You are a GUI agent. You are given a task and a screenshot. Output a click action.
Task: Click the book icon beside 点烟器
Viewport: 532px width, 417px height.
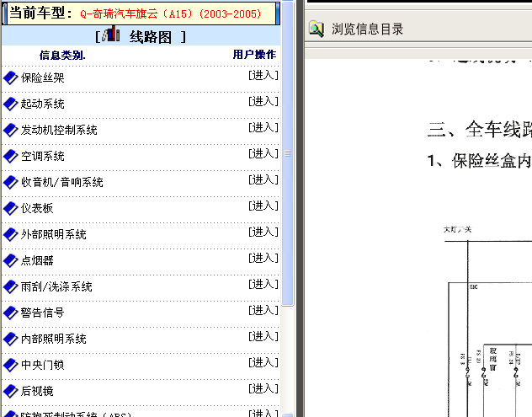pos(10,261)
